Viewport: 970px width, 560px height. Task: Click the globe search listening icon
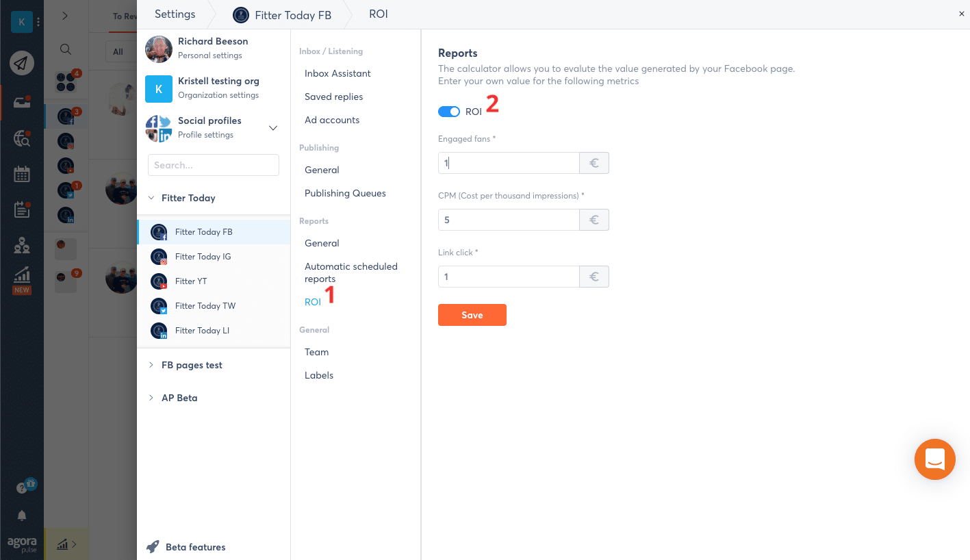click(22, 138)
